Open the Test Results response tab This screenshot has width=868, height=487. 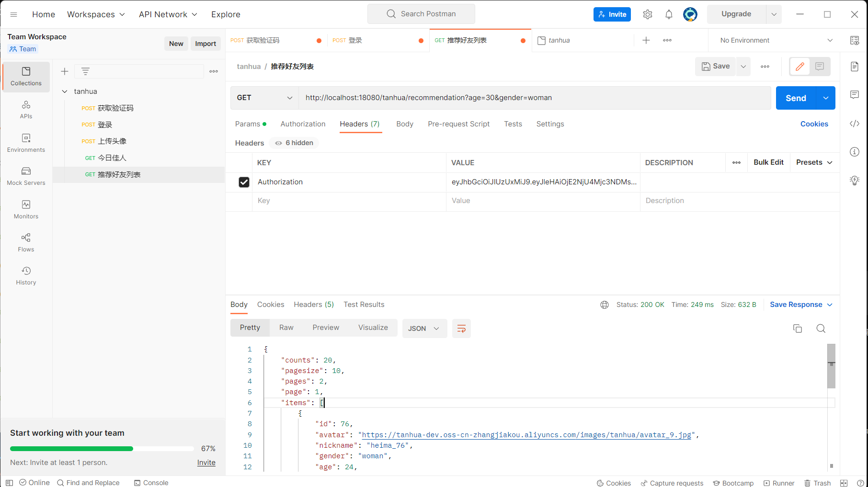coord(364,305)
